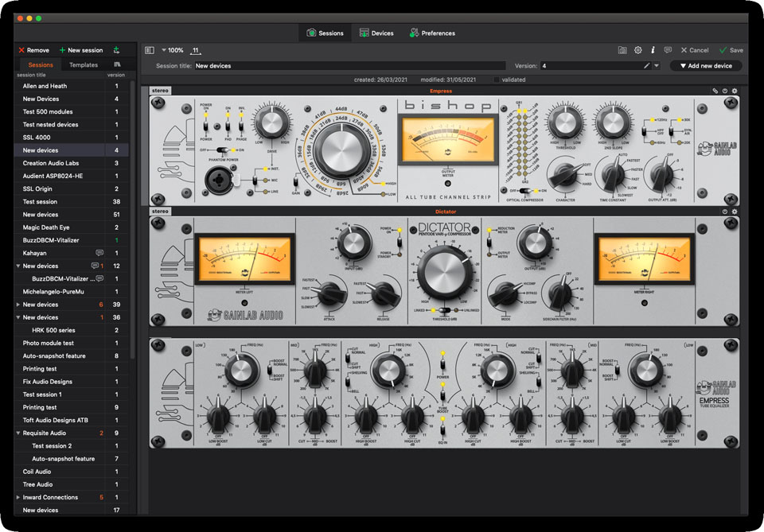Click the Empress device power icon

(725, 91)
